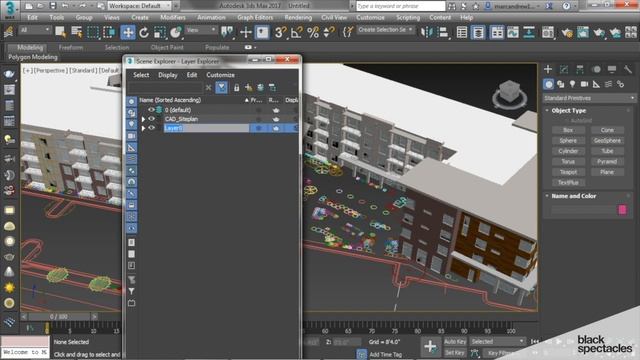Open the Selected key filter dropdown
Screen dimensions: 640x360
[x=497, y=342]
